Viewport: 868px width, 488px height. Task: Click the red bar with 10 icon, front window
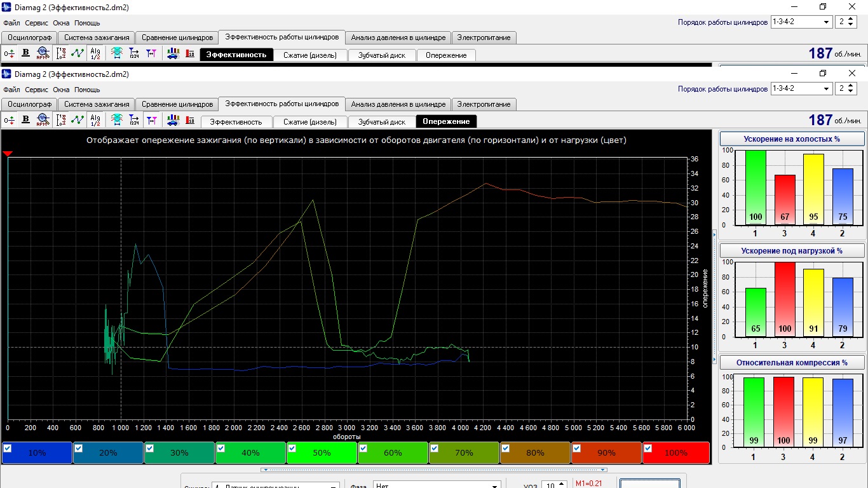click(x=190, y=121)
